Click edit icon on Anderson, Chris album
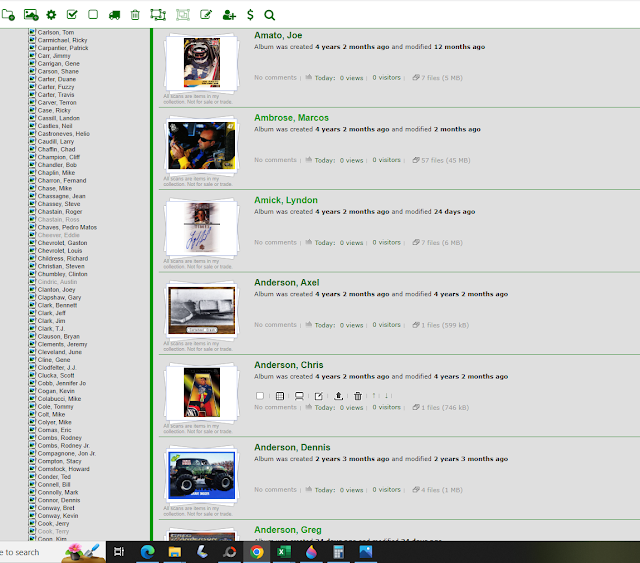This screenshot has width=640, height=563. [319, 396]
